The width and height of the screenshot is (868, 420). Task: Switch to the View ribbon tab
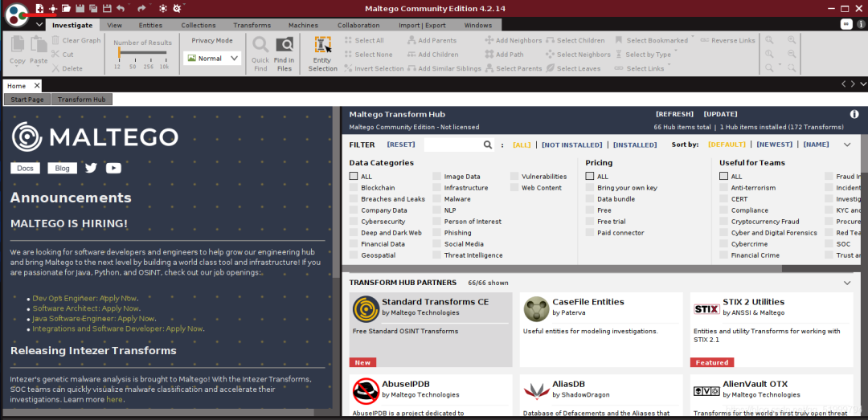pyautogui.click(x=115, y=26)
